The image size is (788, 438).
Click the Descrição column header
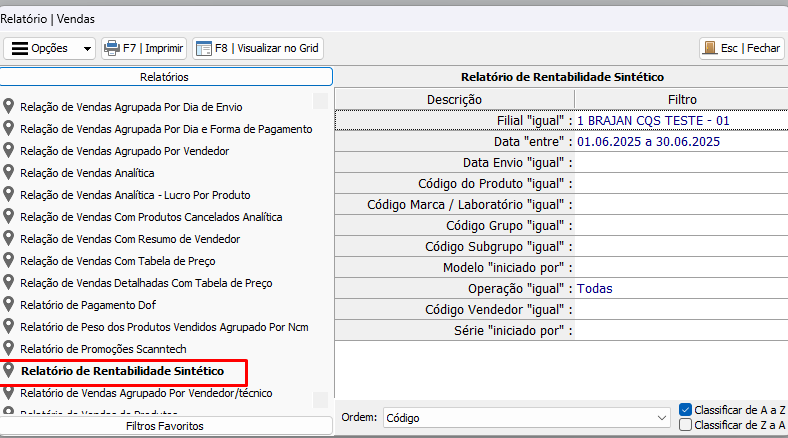(454, 99)
